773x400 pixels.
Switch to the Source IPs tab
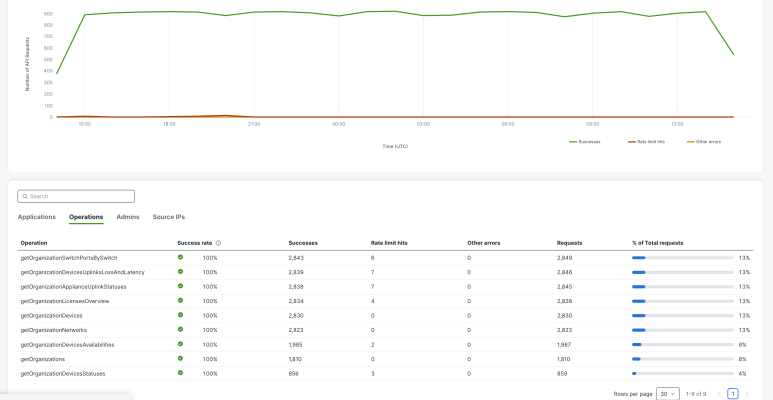168,217
